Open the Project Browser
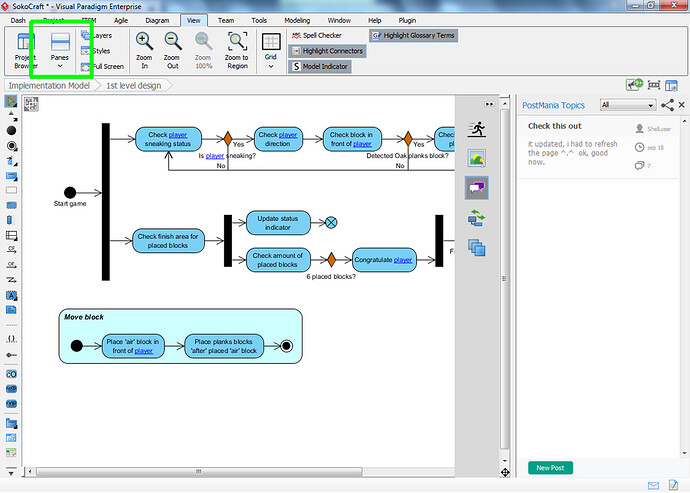The width and height of the screenshot is (690, 493). click(26, 51)
